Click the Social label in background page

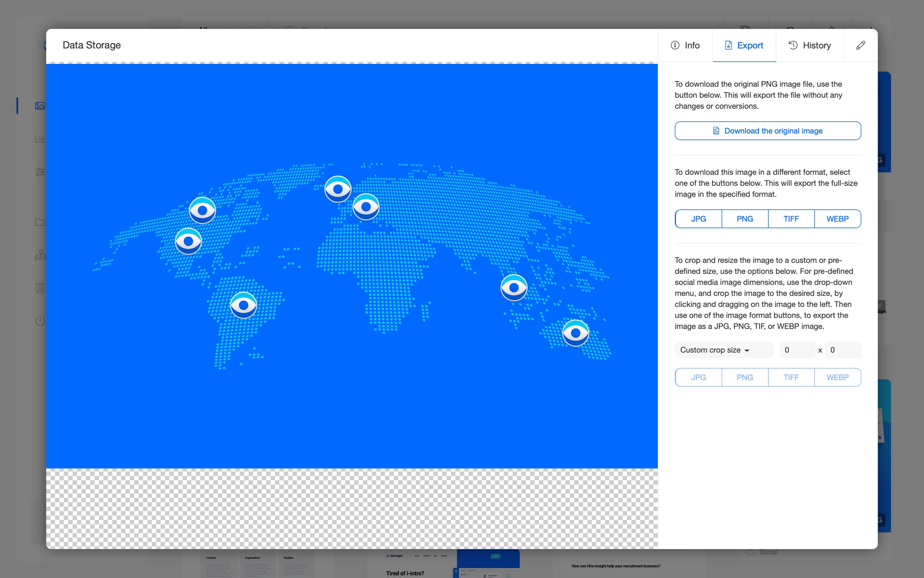click(x=768, y=552)
